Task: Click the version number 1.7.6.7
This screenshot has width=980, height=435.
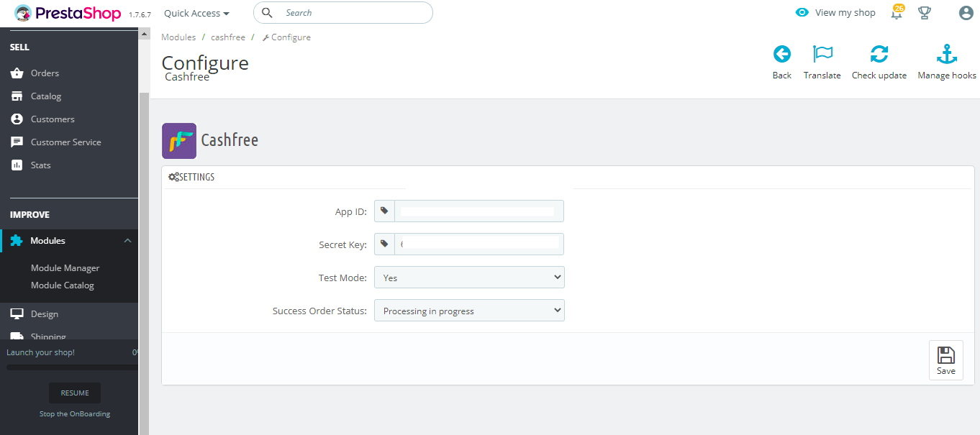Action: pos(140,15)
